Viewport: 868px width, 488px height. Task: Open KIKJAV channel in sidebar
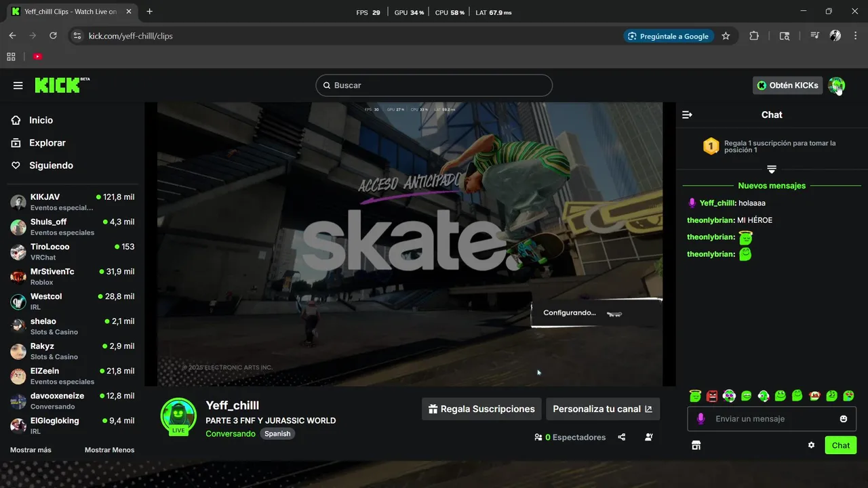tap(72, 202)
